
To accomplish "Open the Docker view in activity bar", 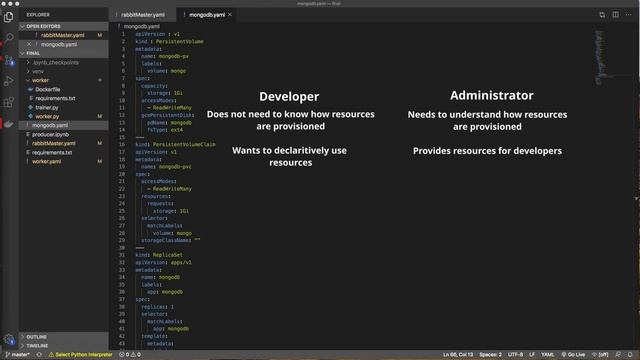I will click(x=9, y=124).
